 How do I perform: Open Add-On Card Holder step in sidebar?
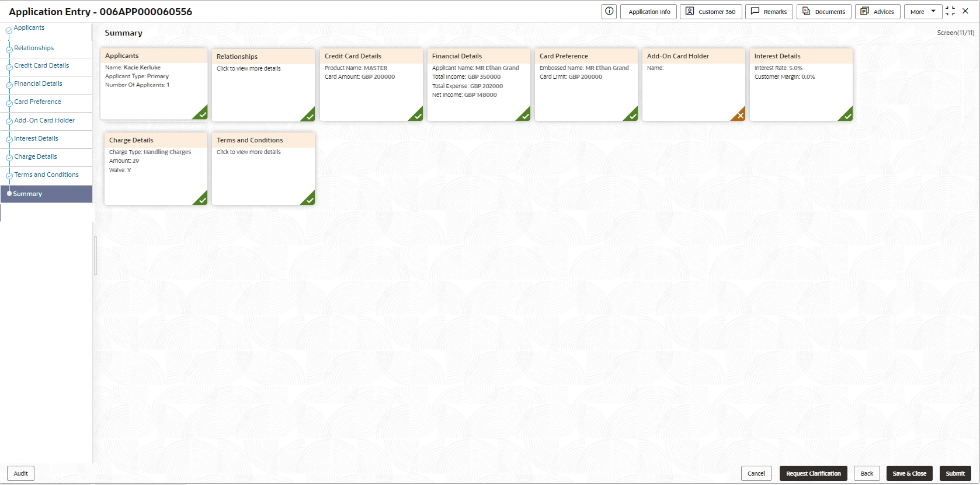pos(44,120)
